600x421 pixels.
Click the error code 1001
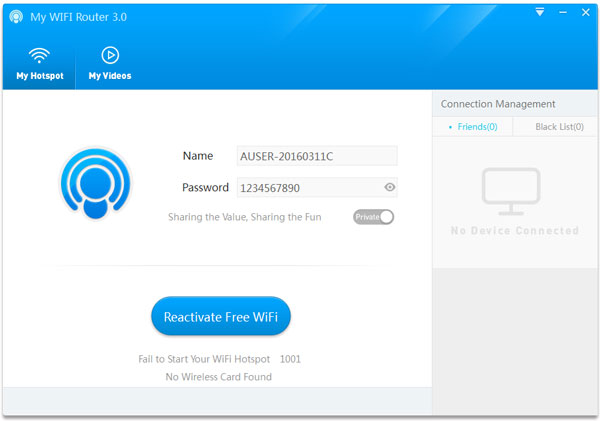point(290,359)
